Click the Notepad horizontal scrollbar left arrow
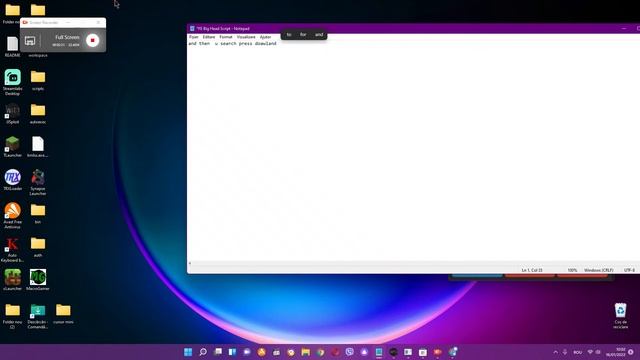This screenshot has width=640, height=360. coord(190,263)
